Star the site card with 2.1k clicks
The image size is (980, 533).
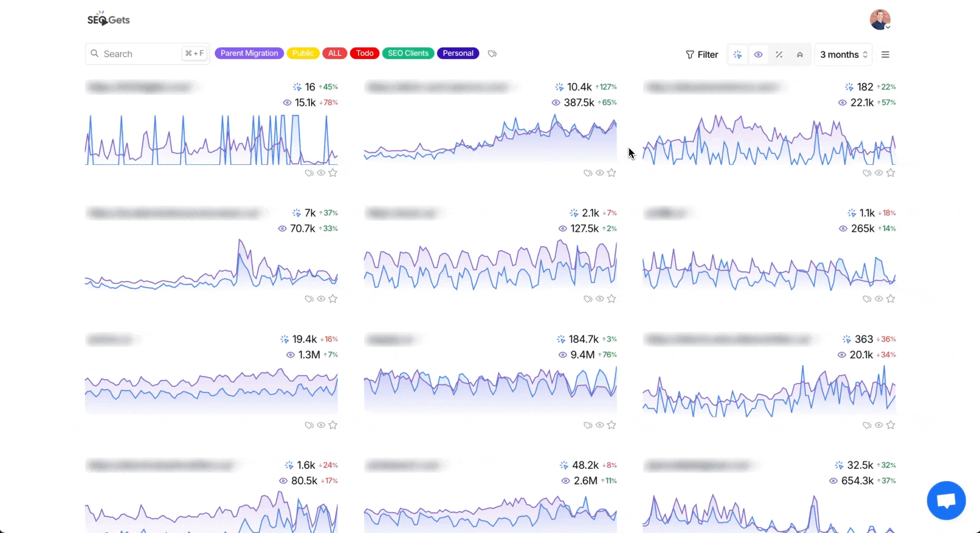point(612,299)
